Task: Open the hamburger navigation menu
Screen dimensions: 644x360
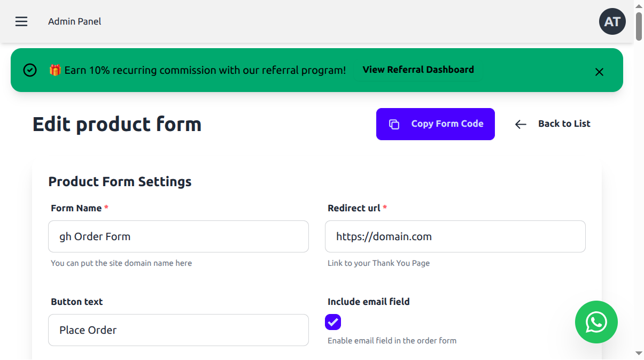Action: click(21, 21)
